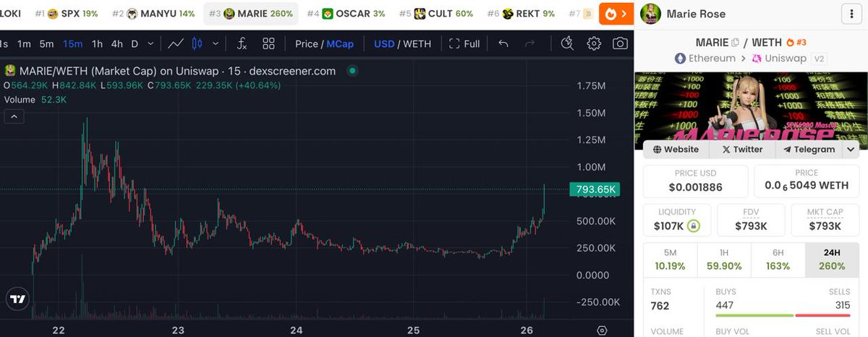868x337 pixels.
Task: Select the 1m timeframe
Action: tap(24, 43)
